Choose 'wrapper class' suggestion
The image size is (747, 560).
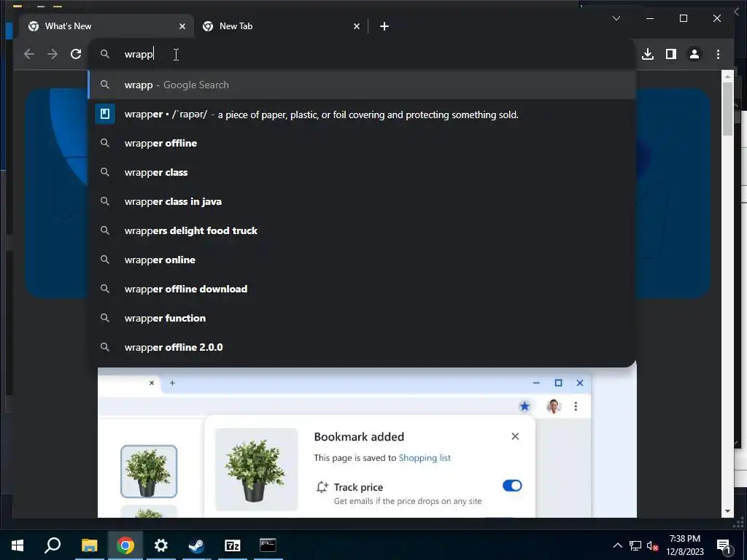[362, 172]
